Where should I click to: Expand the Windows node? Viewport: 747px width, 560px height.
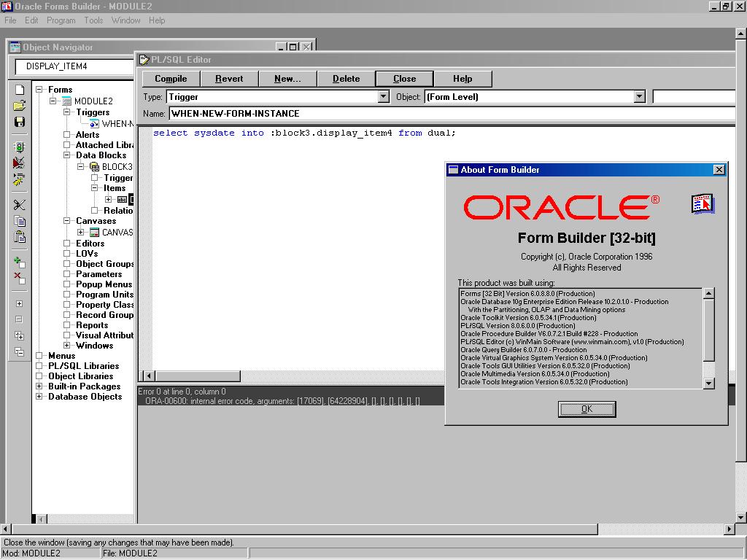tap(66, 346)
